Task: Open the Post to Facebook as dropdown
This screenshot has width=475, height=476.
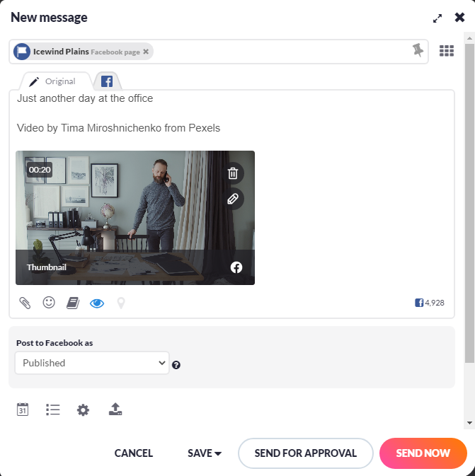Action: [92, 363]
